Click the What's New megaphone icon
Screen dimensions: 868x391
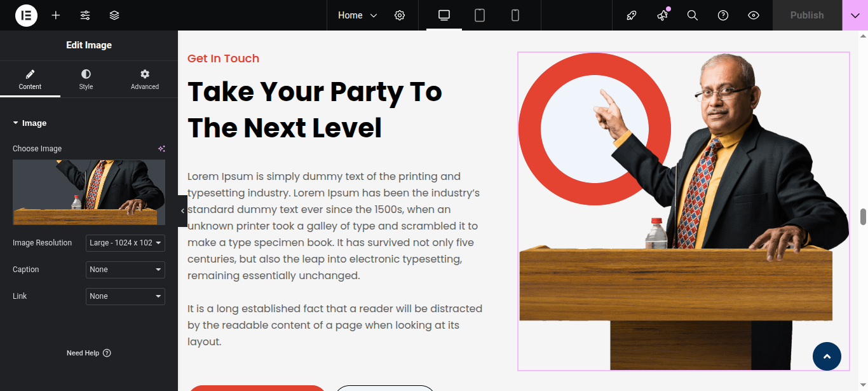(662, 15)
